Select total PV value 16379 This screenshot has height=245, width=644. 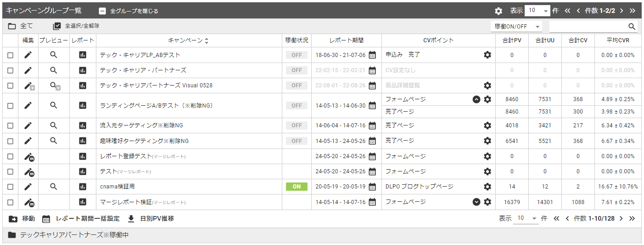(512, 202)
